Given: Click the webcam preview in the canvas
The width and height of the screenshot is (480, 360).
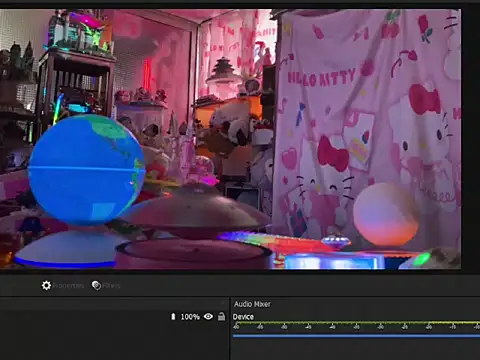Looking at the screenshot, I should pos(230,139).
